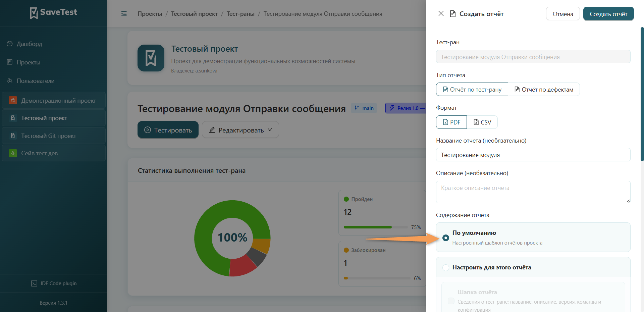Click the large Тестовый проект avatar

click(x=151, y=58)
